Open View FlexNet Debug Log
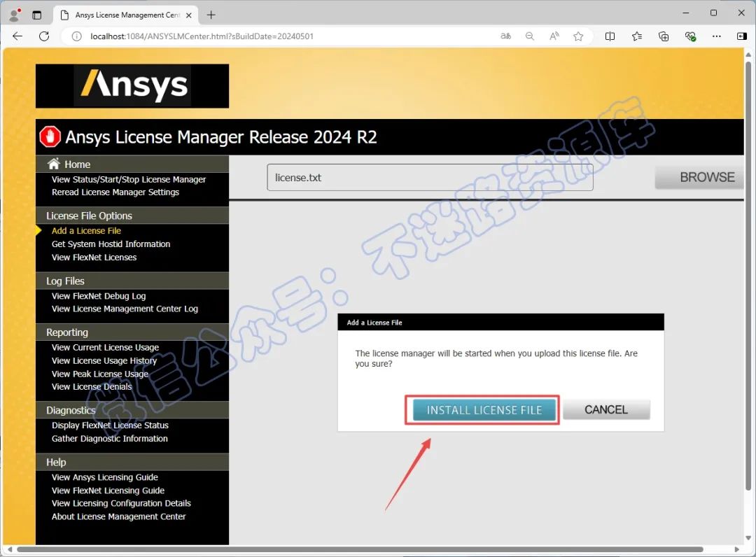Image resolution: width=756 pixels, height=557 pixels. point(99,296)
